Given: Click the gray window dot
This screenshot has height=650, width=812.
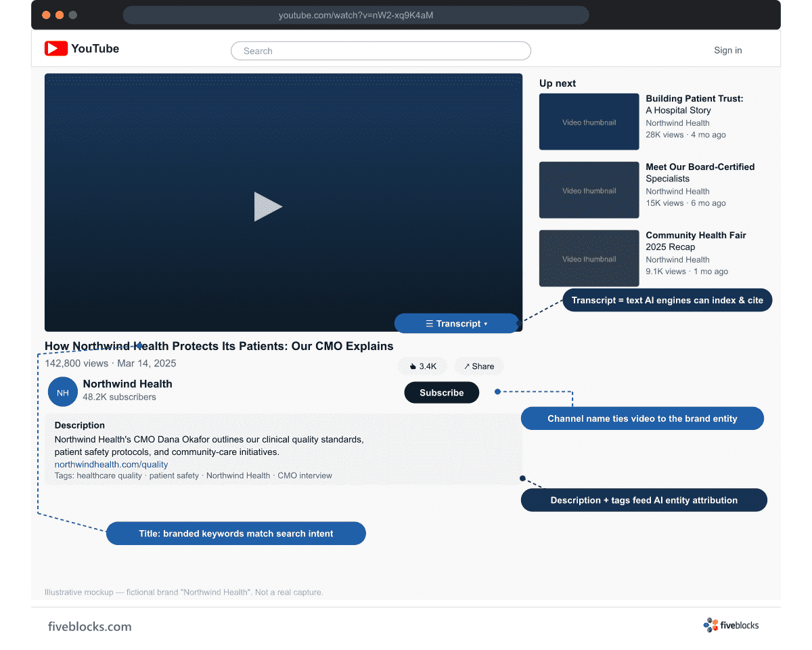Looking at the screenshot, I should coord(73,15).
